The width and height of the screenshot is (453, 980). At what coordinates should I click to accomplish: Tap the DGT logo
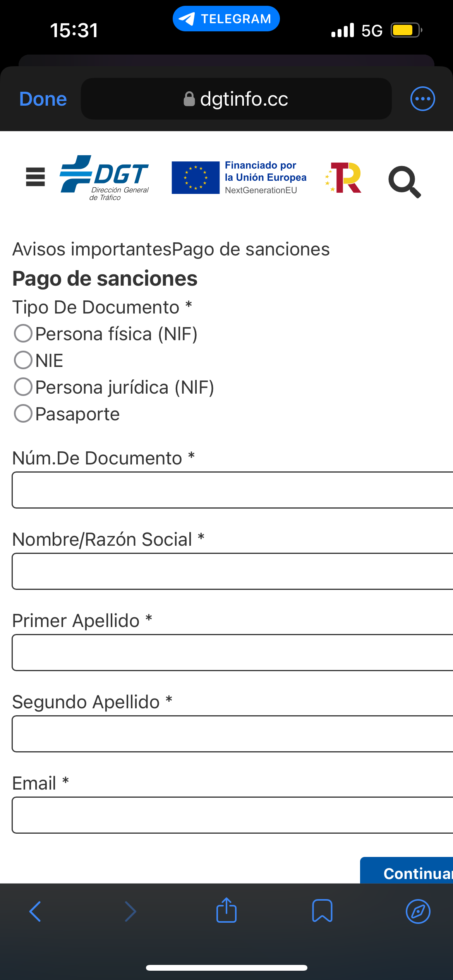pos(104,178)
